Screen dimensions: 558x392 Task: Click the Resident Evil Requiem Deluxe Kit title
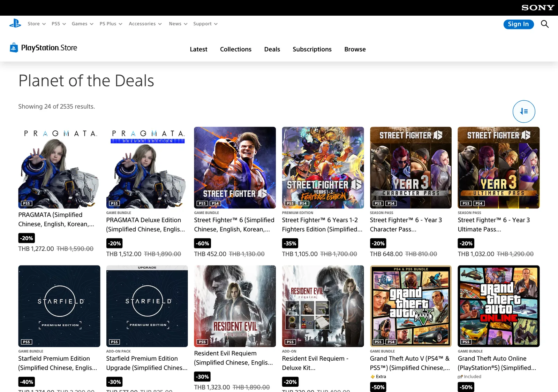point(315,363)
